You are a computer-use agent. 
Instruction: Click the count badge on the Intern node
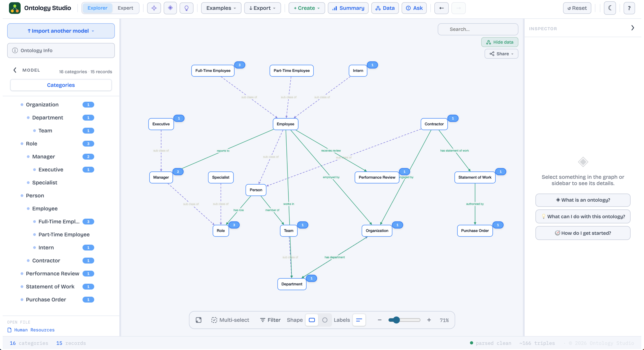(372, 65)
